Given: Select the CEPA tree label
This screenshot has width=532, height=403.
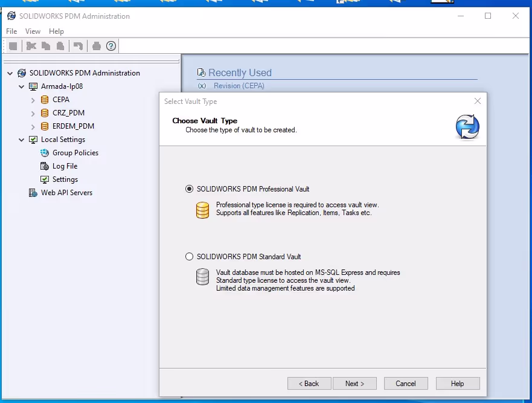Looking at the screenshot, I should point(61,100).
